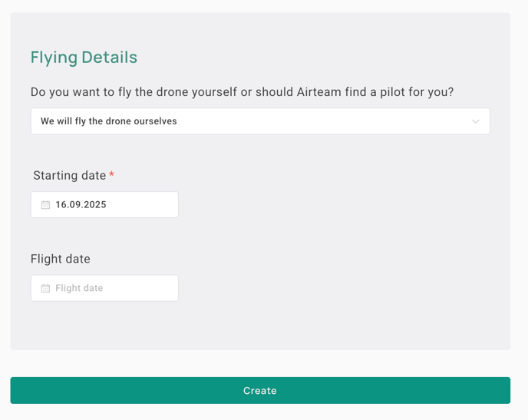Select the 'We will fly the drone ourselves' text
Viewport: 528px width, 420px height.
109,121
